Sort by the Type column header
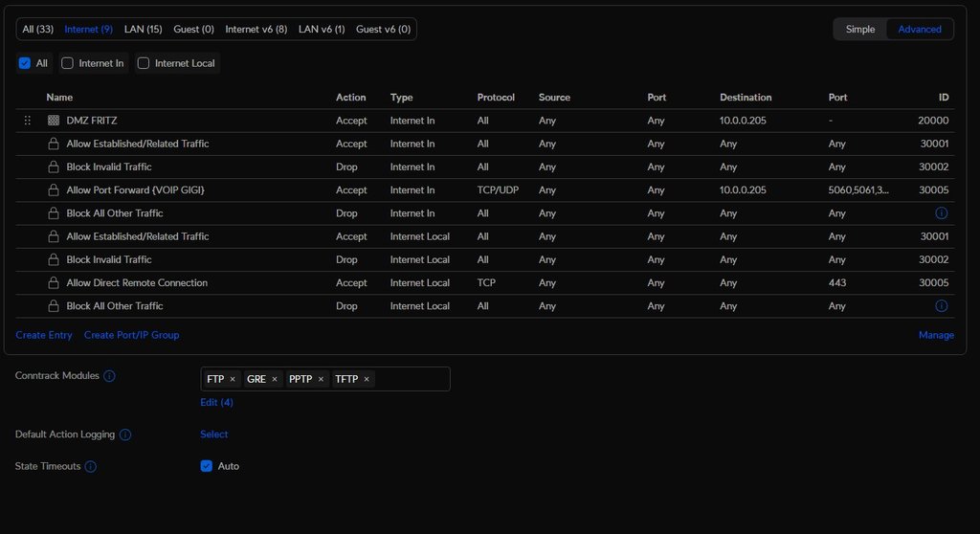This screenshot has height=534, width=980. point(401,97)
